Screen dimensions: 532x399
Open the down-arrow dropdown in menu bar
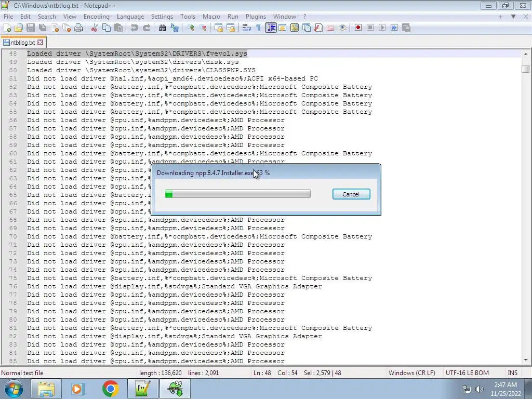coord(513,17)
